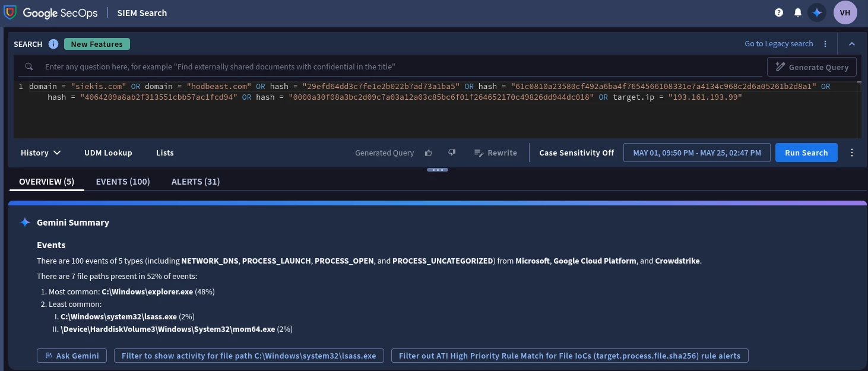This screenshot has width=868, height=371.
Task: Click the C:\Windows\system32\lsass.exe summary text
Action: point(119,317)
